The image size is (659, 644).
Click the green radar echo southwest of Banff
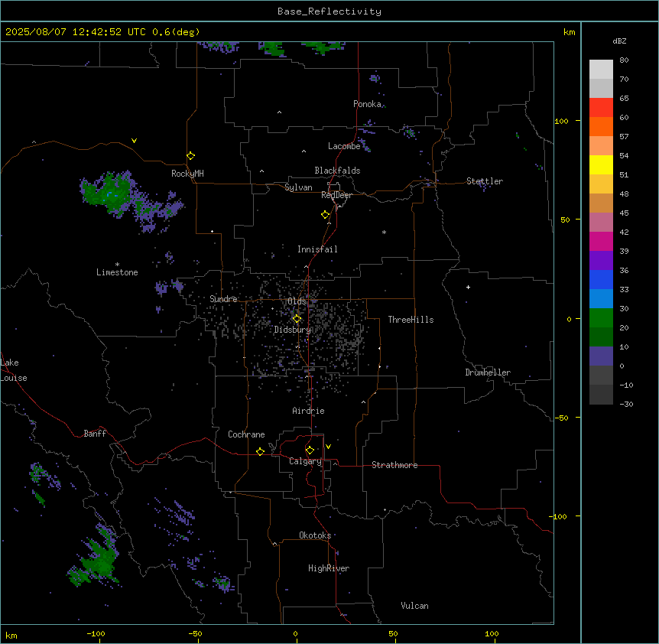pyautogui.click(x=98, y=562)
